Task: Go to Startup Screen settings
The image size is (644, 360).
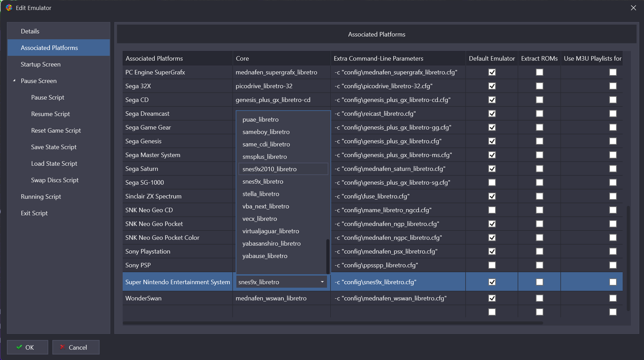Action: 40,64
